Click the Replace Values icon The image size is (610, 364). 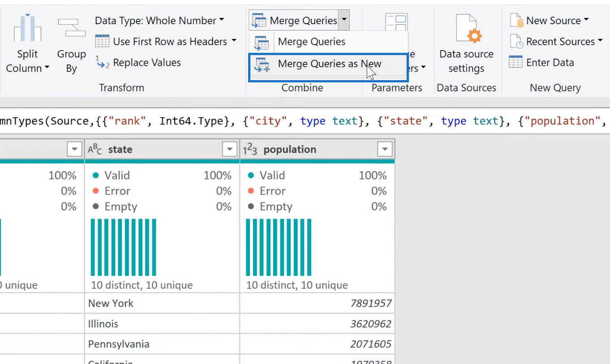(x=102, y=62)
